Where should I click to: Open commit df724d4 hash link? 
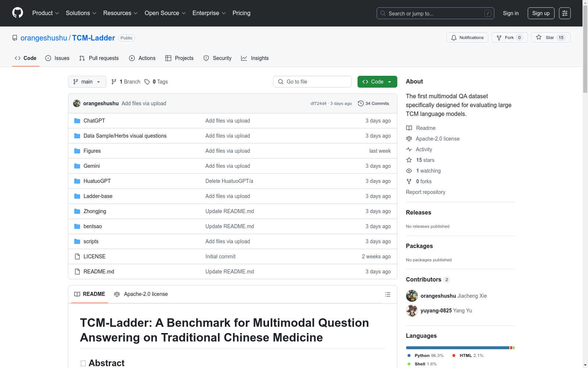click(x=318, y=103)
